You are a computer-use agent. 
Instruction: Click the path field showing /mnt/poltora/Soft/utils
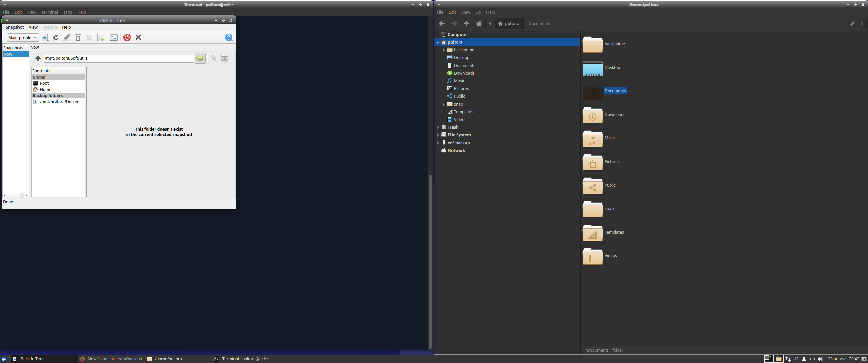[x=119, y=58]
